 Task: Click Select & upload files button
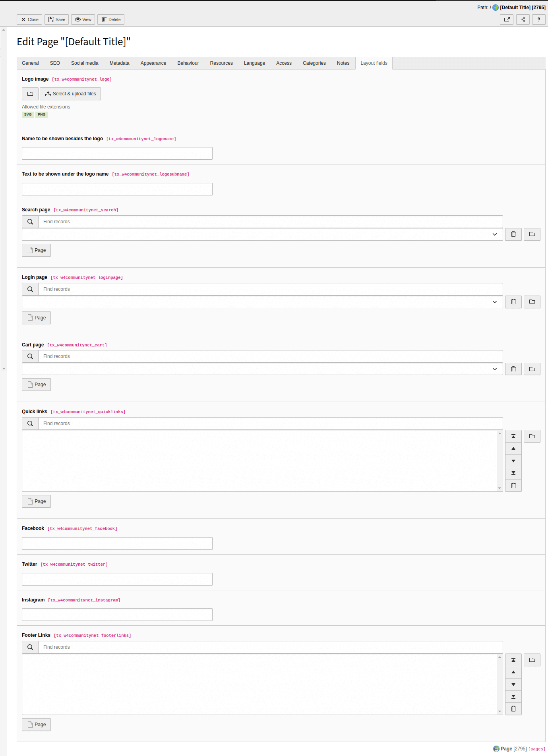pyautogui.click(x=70, y=94)
